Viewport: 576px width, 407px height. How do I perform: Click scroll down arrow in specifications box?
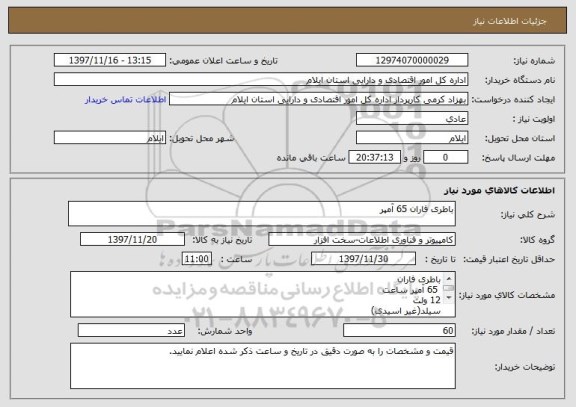pos(449,298)
